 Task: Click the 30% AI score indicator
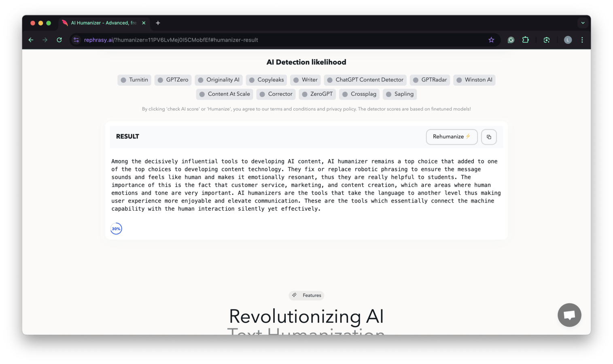[x=116, y=229]
